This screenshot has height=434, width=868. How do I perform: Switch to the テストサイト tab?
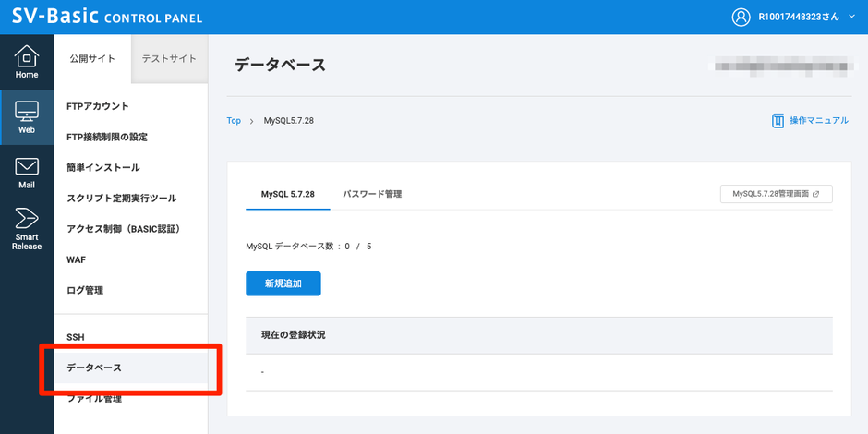(x=169, y=59)
